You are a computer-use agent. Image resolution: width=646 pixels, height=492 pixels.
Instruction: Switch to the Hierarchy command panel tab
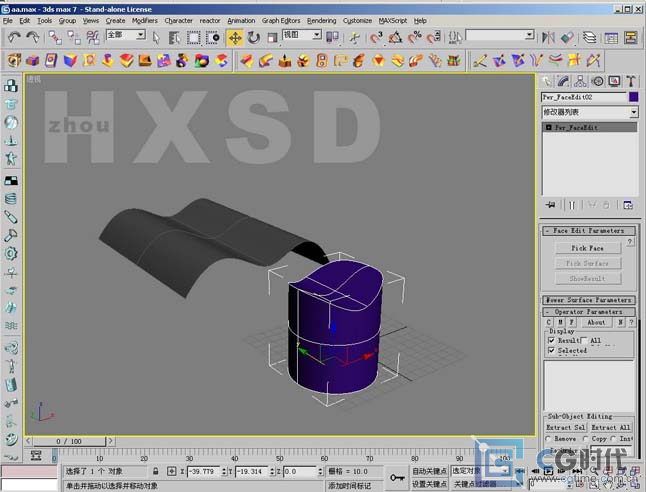(580, 81)
